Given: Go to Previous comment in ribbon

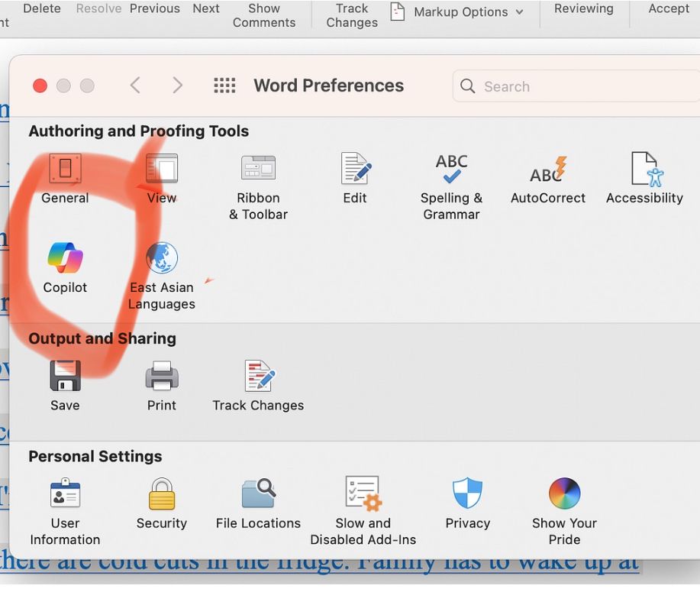Looking at the screenshot, I should 154,8.
